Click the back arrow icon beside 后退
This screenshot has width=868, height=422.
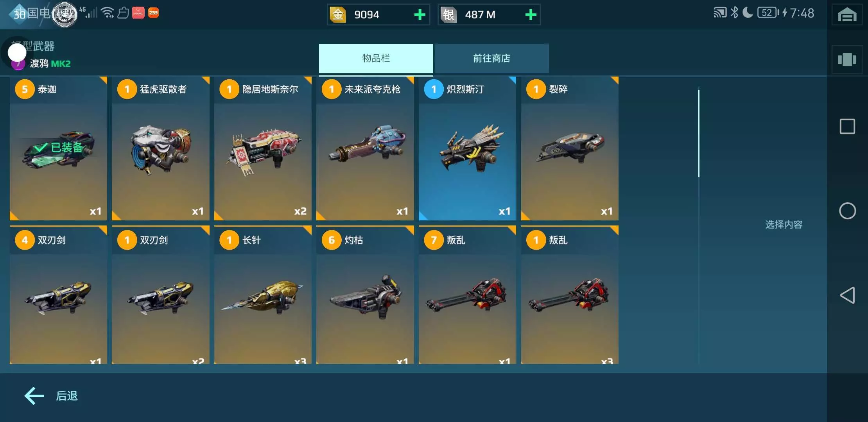[x=34, y=396]
